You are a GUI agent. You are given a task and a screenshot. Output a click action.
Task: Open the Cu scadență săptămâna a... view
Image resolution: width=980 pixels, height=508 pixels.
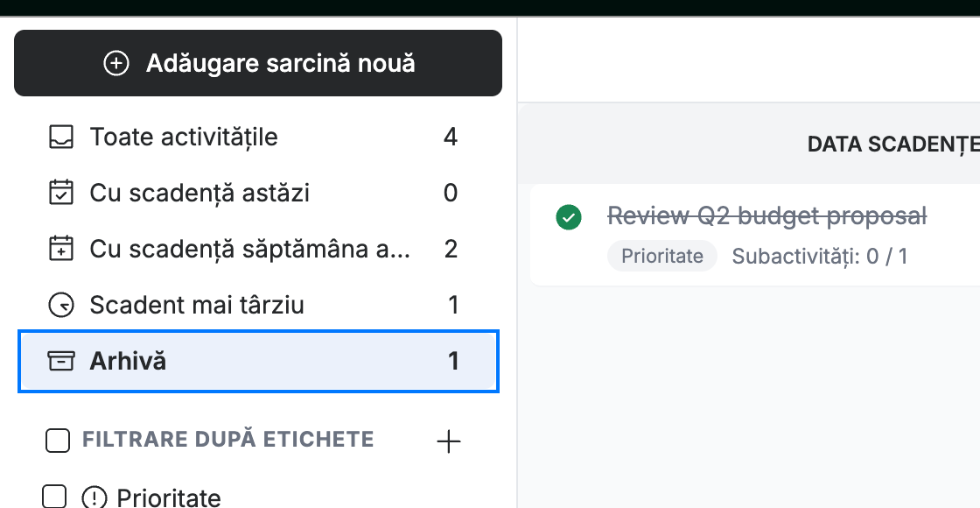coord(258,249)
